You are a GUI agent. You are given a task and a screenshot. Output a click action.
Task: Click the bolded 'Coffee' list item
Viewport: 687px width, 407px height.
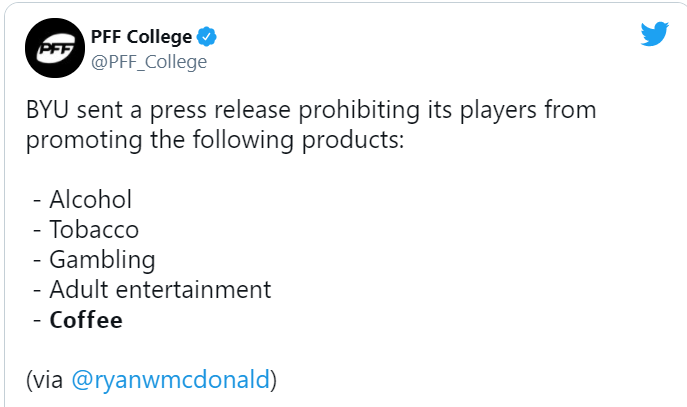pos(78,320)
